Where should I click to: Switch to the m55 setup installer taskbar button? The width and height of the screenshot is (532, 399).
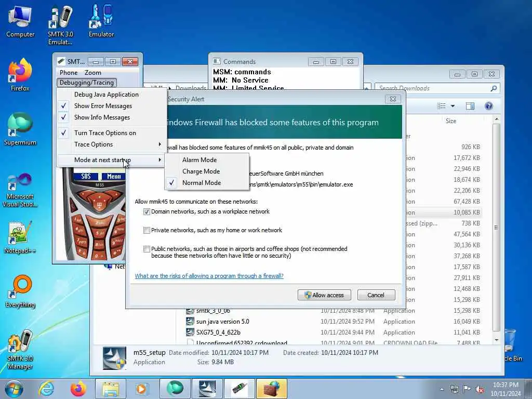point(207,389)
